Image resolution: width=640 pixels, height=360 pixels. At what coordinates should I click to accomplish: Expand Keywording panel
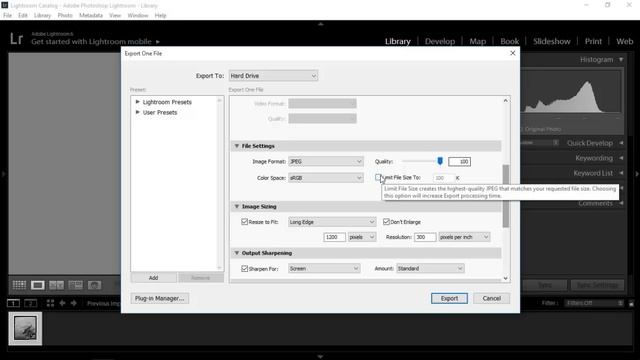coord(621,158)
